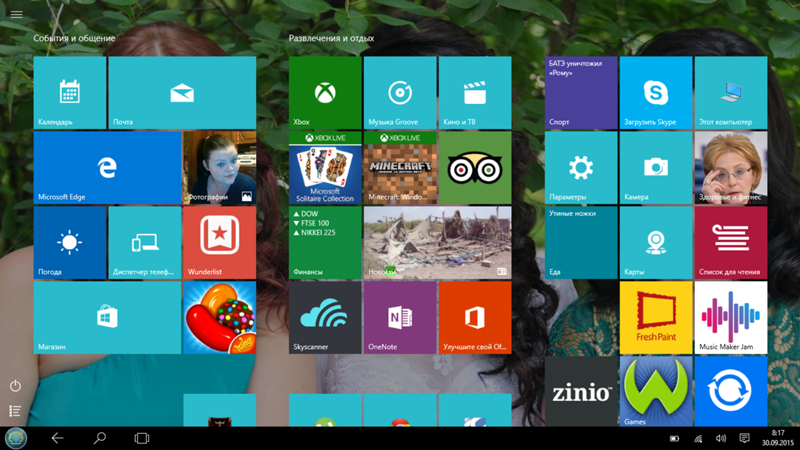
Task: Open the Еда food tile
Action: coord(581,242)
